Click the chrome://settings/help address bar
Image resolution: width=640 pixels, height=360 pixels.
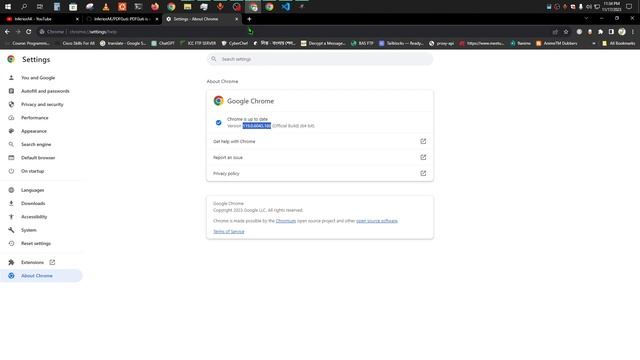click(x=294, y=31)
